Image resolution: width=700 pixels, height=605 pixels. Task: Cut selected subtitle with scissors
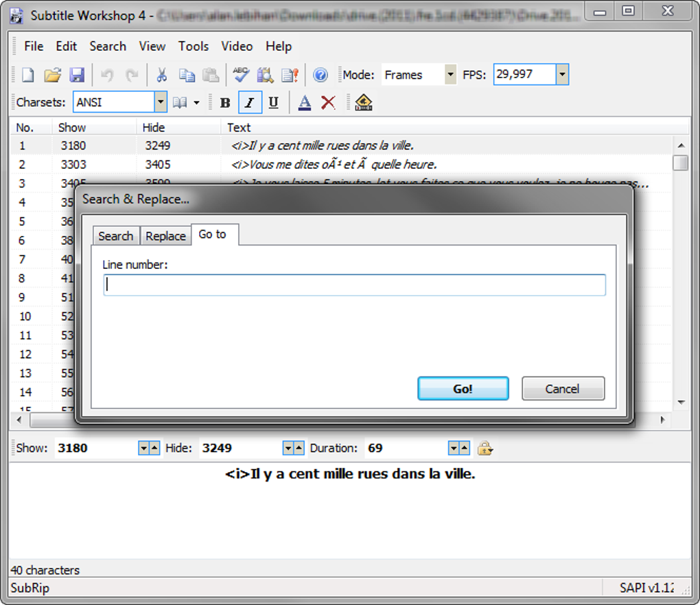click(x=161, y=75)
